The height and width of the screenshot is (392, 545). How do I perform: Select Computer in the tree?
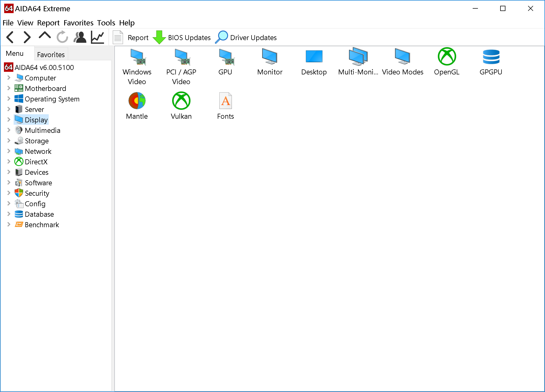pyautogui.click(x=35, y=78)
